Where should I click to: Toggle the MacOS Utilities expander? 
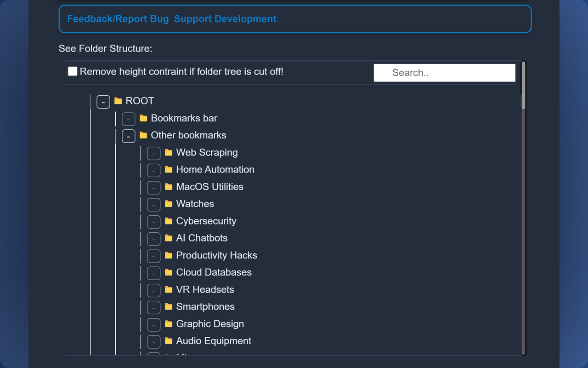click(154, 187)
